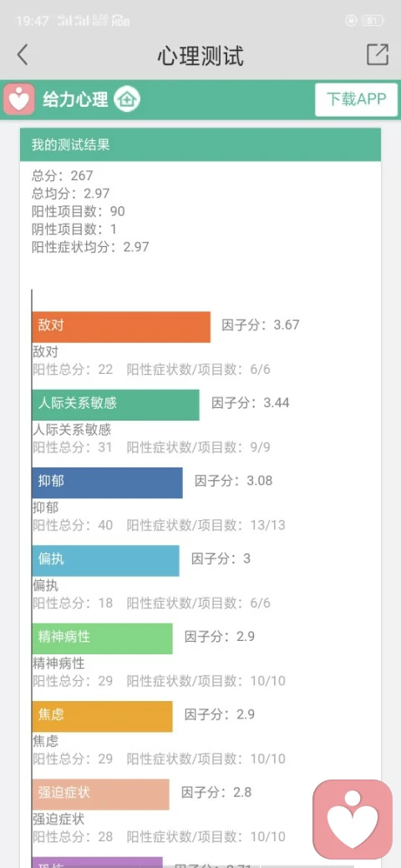
Task: Open the green home icon
Action: tap(127, 100)
